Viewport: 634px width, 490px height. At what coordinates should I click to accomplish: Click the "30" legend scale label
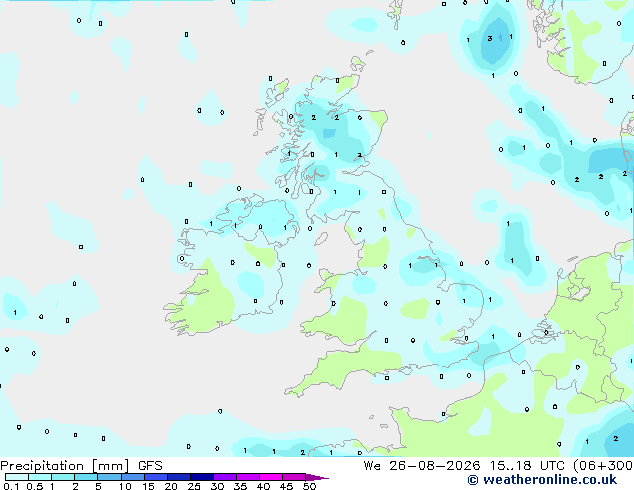coord(217,486)
